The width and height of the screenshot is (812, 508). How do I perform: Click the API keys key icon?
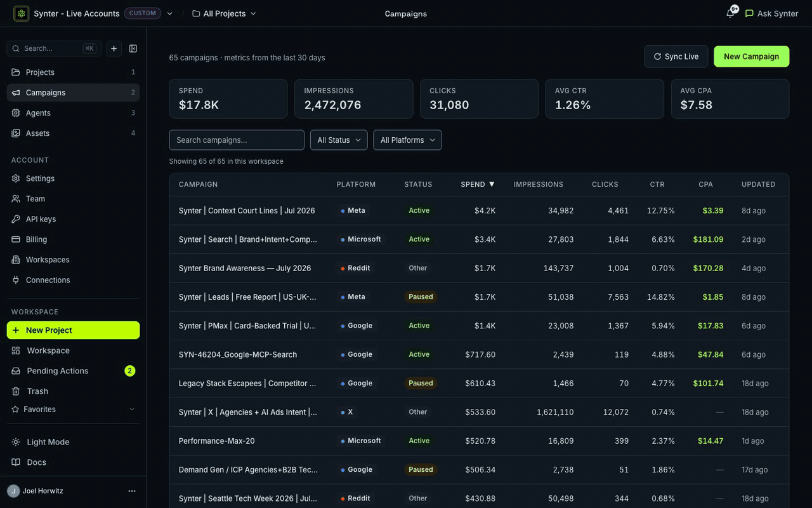[x=16, y=219]
